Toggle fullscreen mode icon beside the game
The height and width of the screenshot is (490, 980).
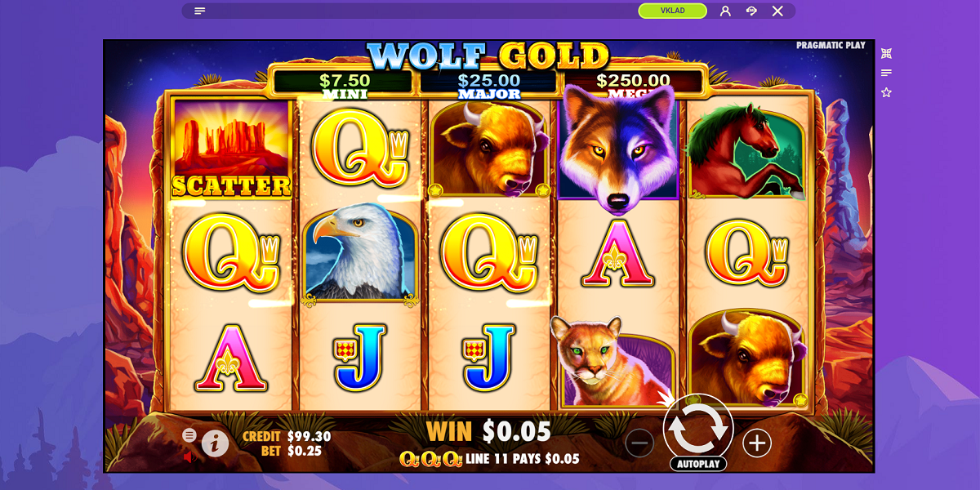tap(886, 53)
